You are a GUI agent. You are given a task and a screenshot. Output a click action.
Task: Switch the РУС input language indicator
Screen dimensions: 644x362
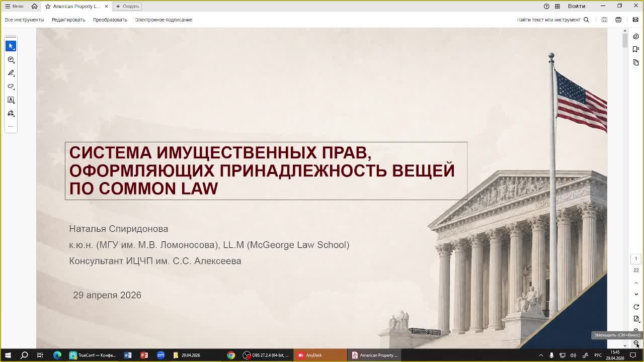point(598,355)
